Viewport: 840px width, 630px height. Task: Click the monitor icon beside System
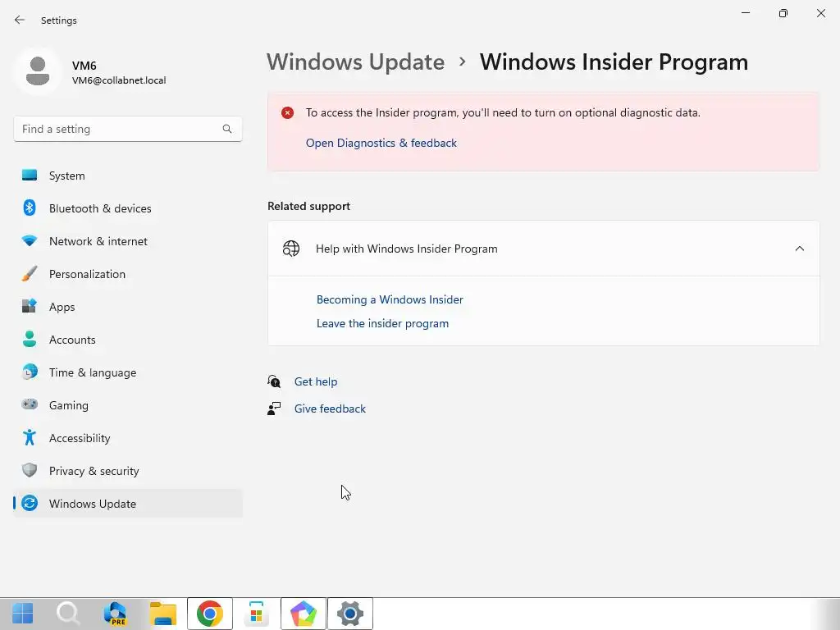pos(30,176)
